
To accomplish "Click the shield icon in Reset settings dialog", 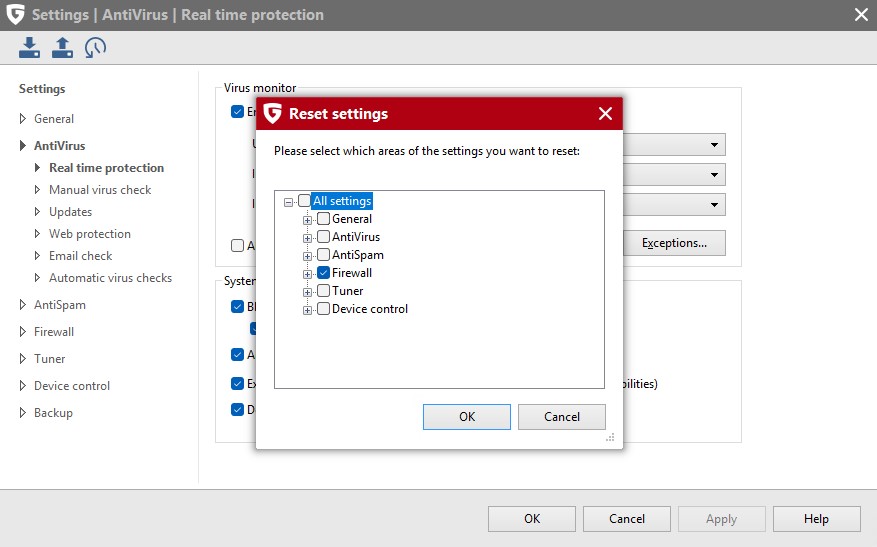I will pyautogui.click(x=272, y=114).
